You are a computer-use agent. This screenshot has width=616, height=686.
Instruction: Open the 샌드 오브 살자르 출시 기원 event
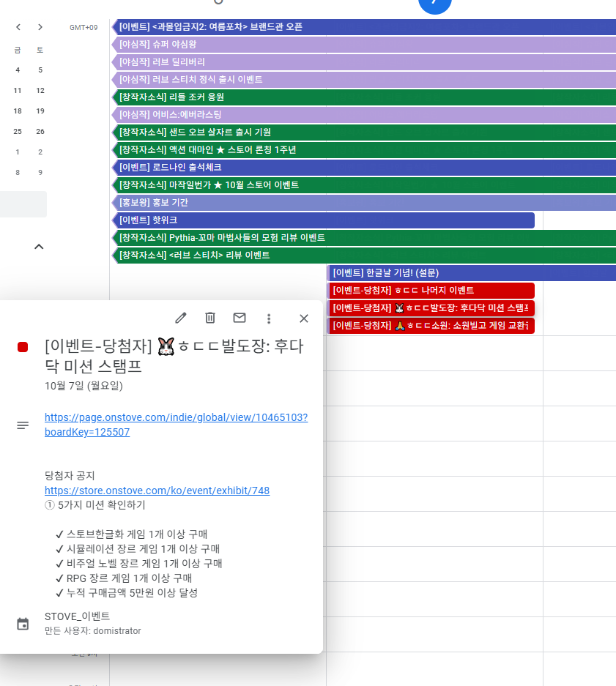coord(363,132)
